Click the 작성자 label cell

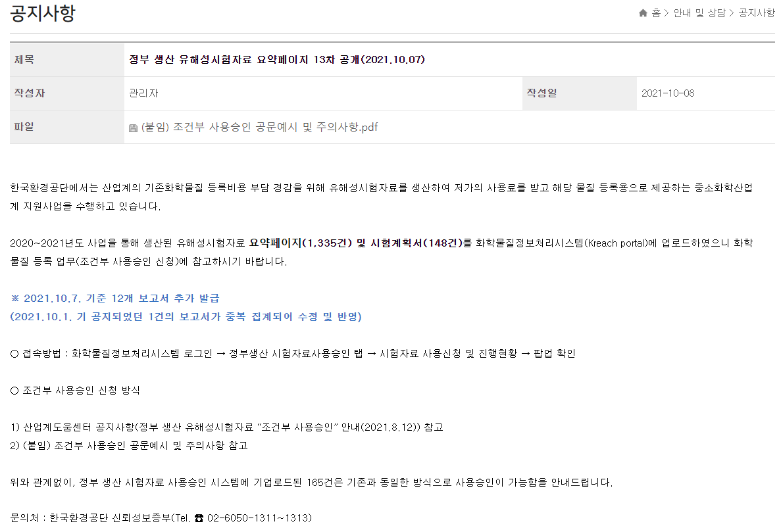tap(66, 93)
